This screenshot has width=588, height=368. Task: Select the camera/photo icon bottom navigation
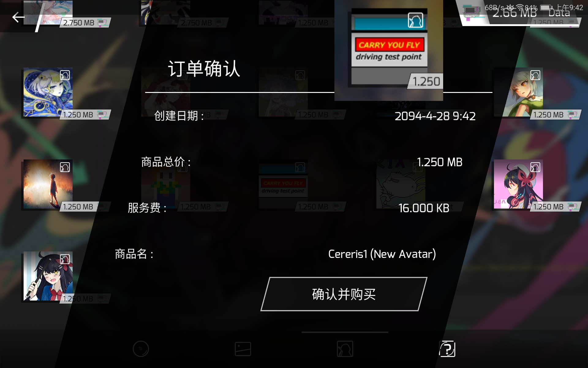243,348
